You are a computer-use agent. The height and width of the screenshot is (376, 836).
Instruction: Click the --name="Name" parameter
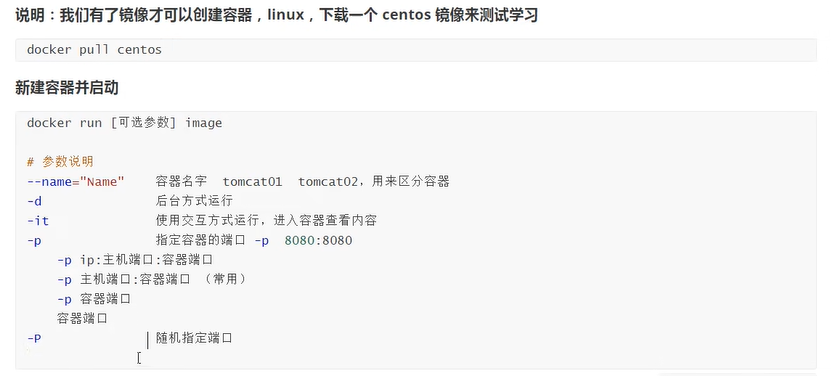(75, 182)
